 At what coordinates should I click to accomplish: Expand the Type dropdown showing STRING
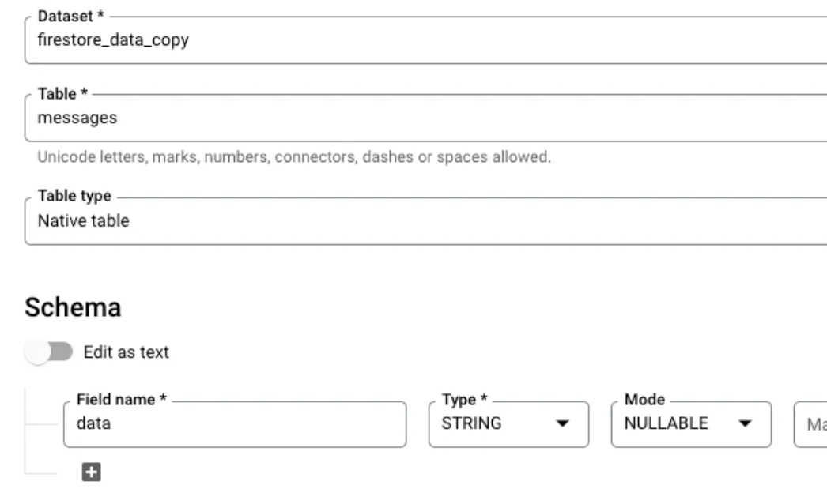[x=563, y=423]
